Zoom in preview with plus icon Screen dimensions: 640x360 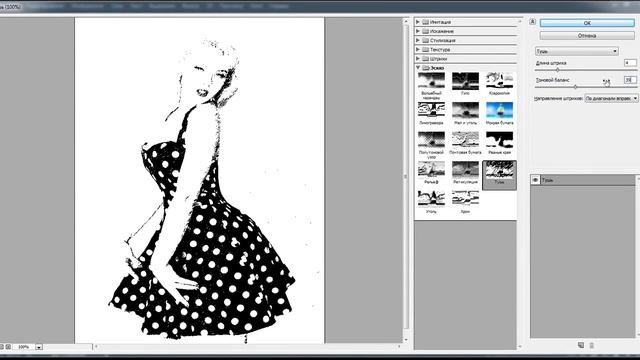click(8, 347)
